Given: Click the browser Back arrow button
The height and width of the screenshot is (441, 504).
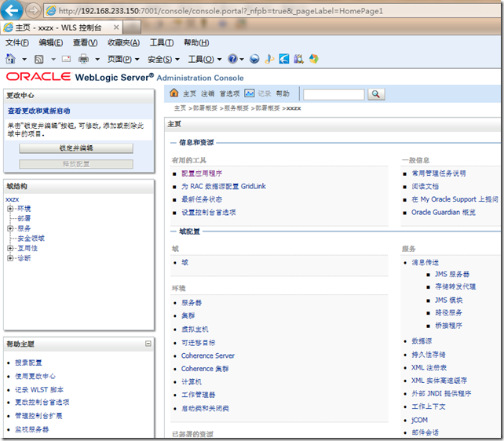Looking at the screenshot, I should point(12,10).
